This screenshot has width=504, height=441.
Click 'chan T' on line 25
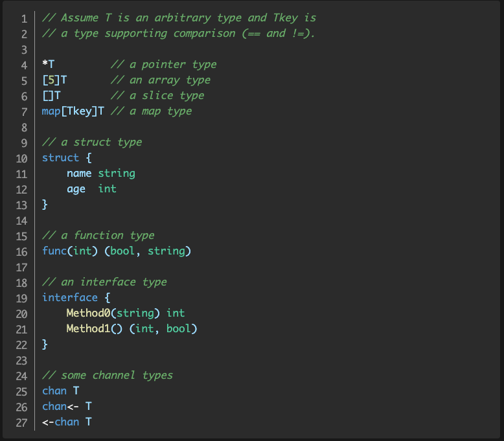61,391
